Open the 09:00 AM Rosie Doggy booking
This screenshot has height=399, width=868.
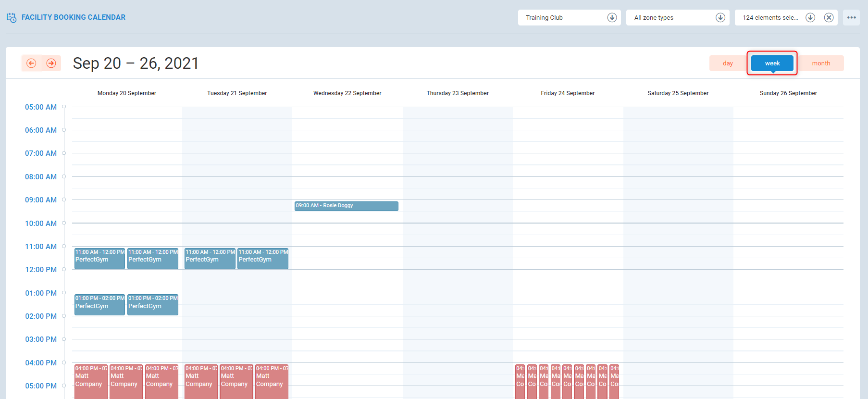coord(346,206)
